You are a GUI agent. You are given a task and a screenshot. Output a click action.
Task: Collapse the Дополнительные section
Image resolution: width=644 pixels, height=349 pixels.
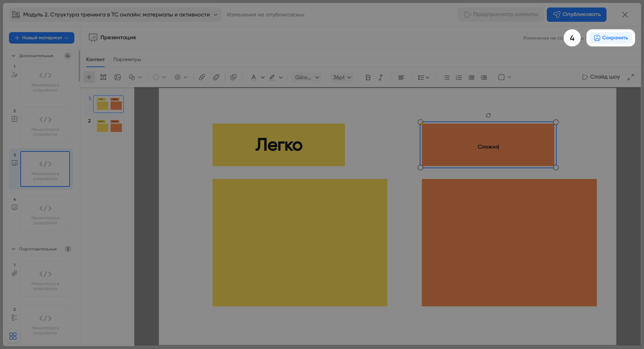(14, 56)
